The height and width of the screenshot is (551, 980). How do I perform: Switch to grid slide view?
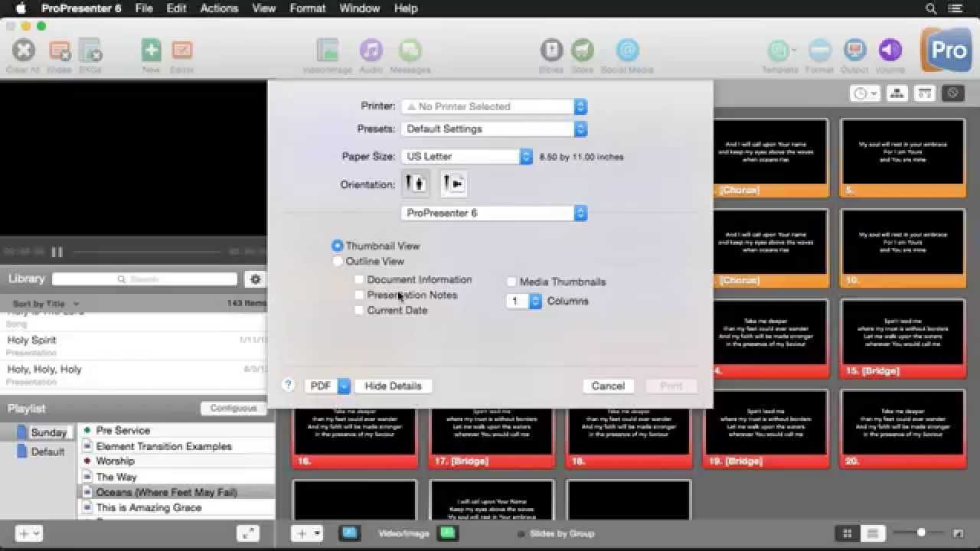pos(847,533)
